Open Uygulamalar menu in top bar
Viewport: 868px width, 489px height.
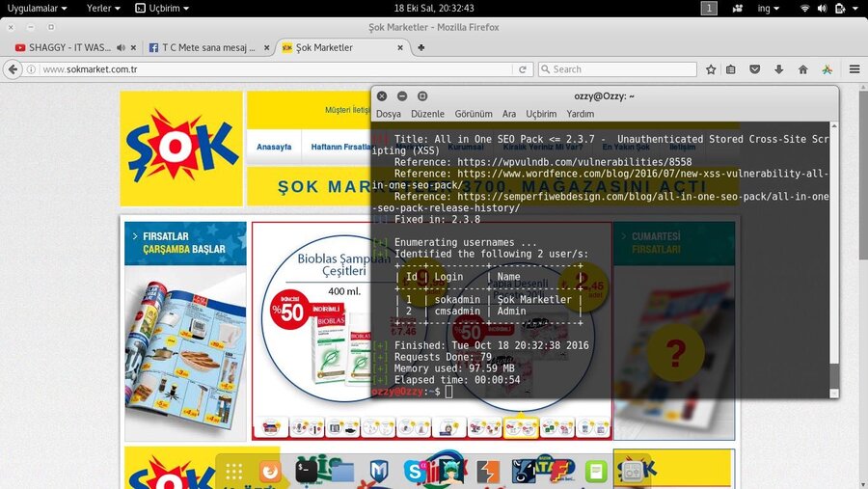click(37, 8)
